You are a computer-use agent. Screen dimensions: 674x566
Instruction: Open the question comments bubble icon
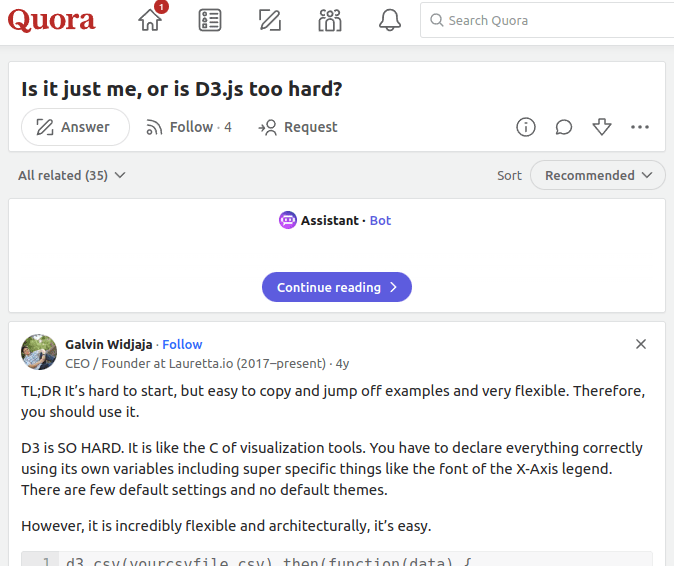[x=564, y=127]
